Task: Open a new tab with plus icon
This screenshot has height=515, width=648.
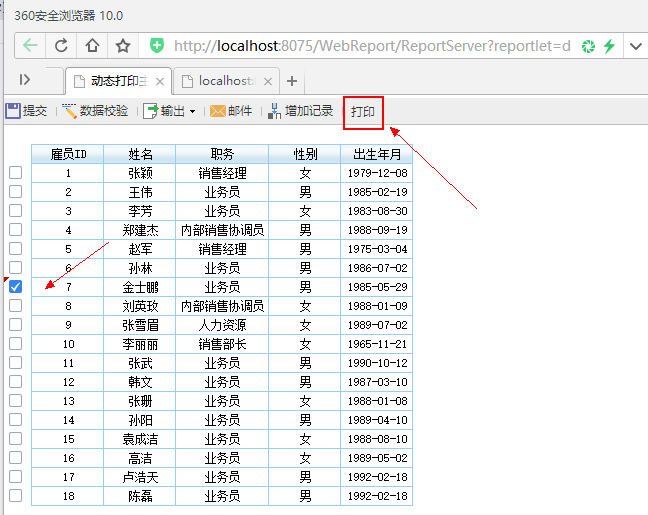Action: coord(292,81)
